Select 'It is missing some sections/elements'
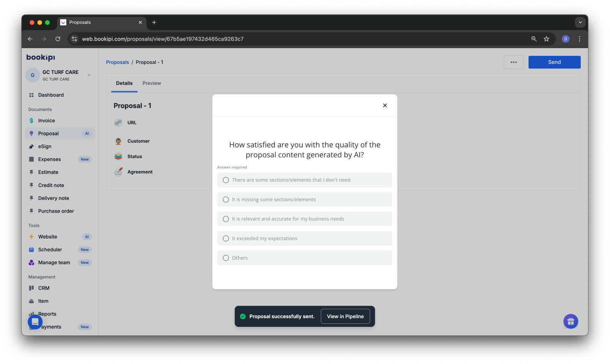 304,199
